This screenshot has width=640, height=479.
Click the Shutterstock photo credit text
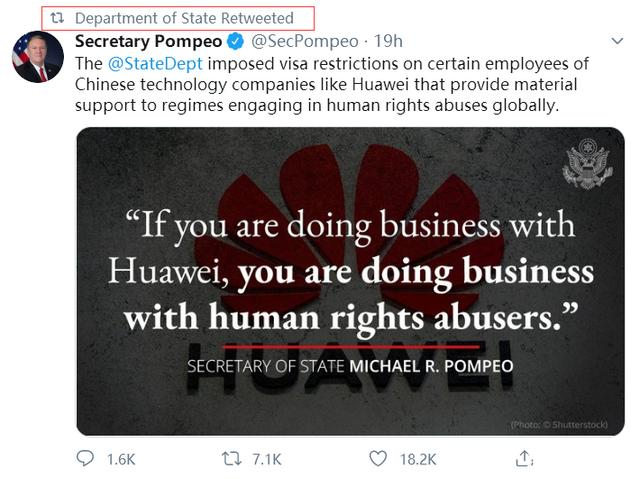click(558, 424)
